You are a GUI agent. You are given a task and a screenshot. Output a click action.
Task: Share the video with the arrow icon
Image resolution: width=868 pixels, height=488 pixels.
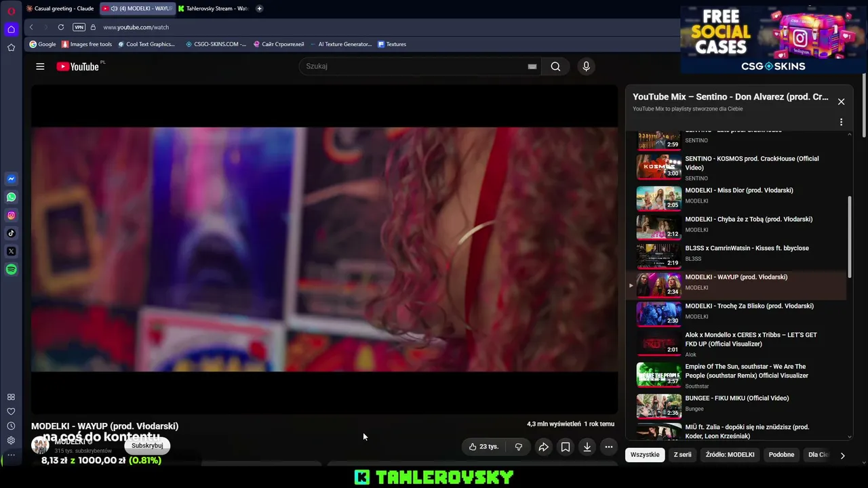[x=543, y=447]
